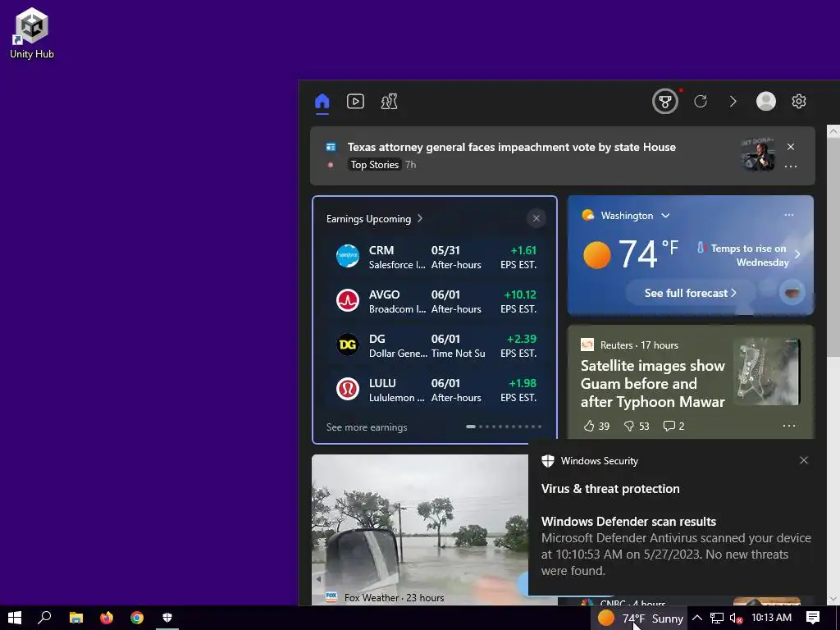Open the Action Center notifications icon
Screen dimensions: 840x630
(813, 618)
